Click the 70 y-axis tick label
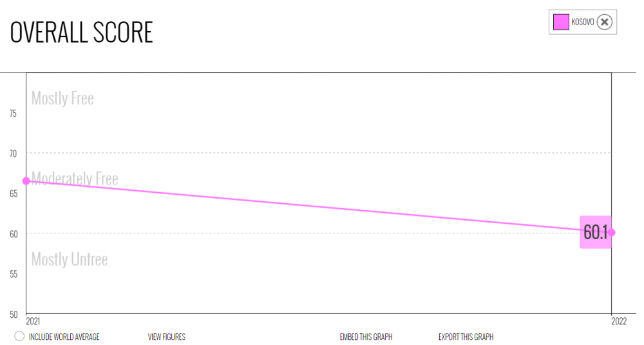Screen dimensions: 644x345 click(x=13, y=153)
